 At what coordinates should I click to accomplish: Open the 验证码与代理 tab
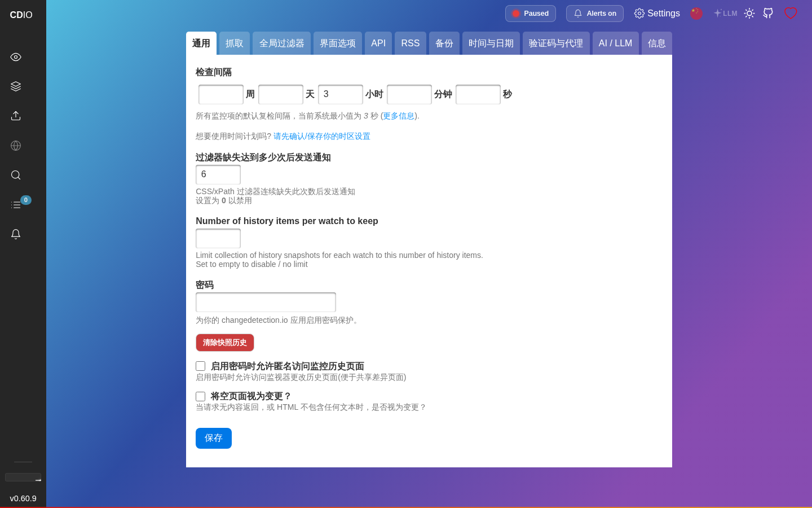pos(556,43)
